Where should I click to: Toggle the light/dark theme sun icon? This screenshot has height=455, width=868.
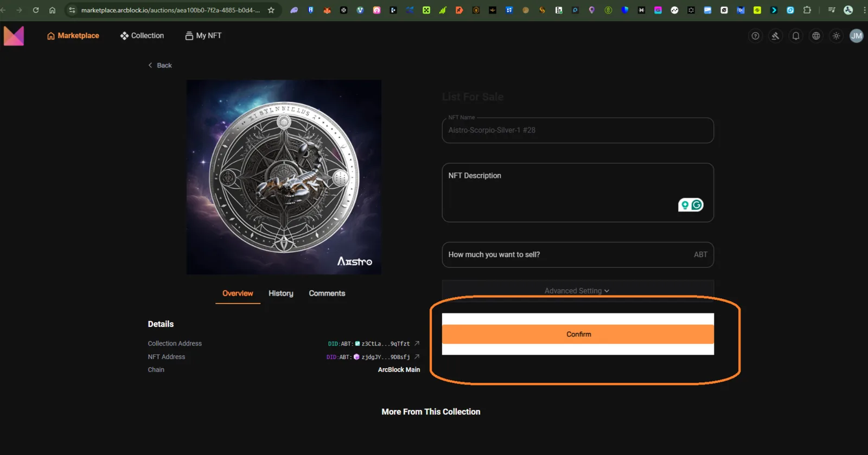pos(837,36)
